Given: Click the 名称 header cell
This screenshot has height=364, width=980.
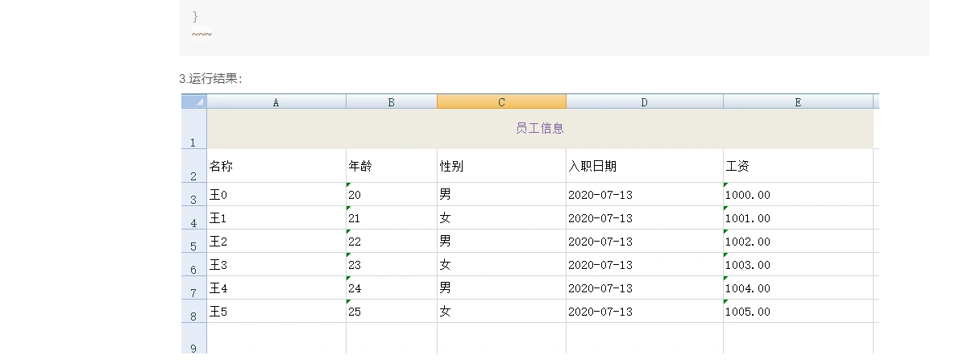Looking at the screenshot, I should (276, 166).
